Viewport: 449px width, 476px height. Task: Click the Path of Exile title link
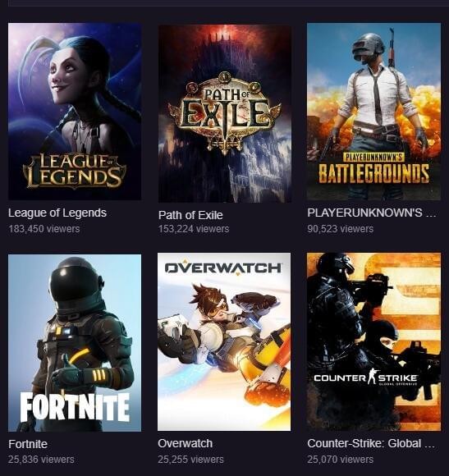[x=190, y=215]
